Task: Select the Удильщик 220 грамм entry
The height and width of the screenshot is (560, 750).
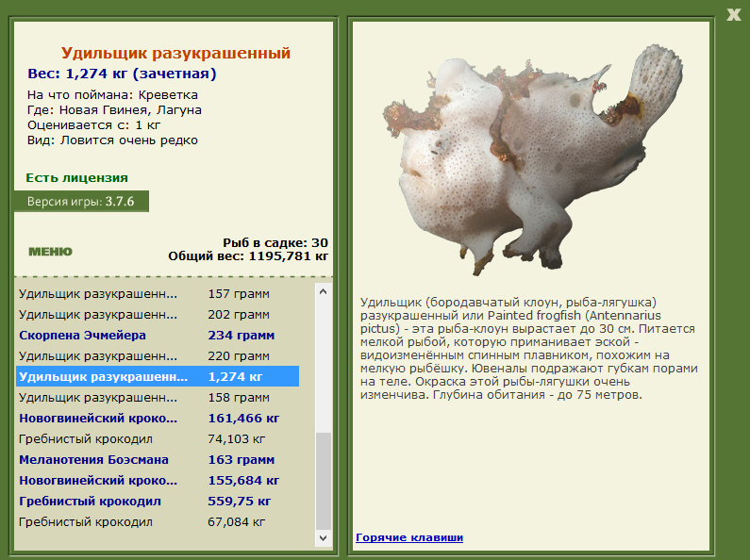Action: [158, 356]
